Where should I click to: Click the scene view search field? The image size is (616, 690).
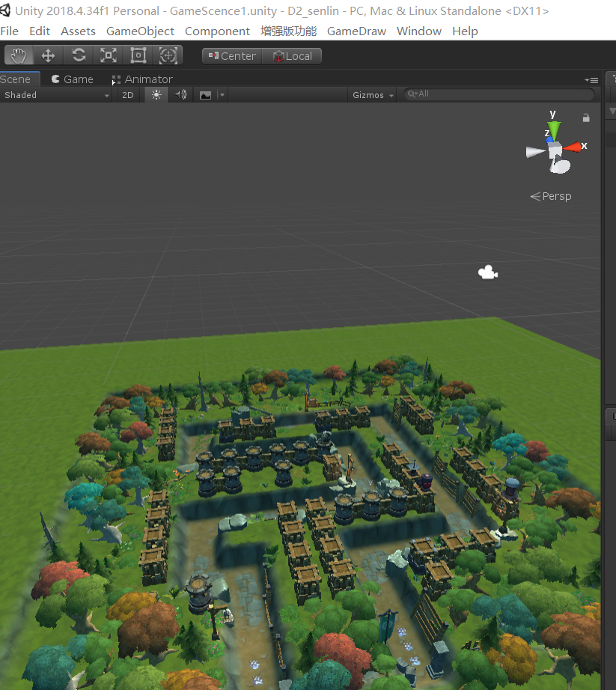[x=498, y=94]
